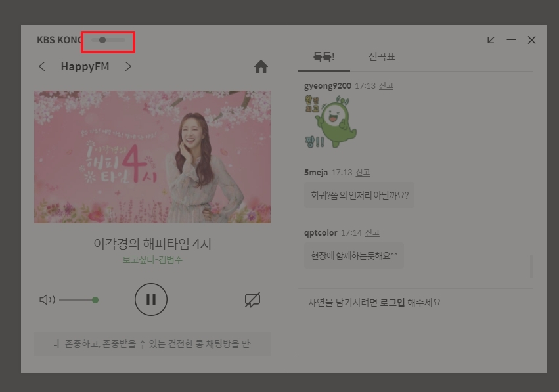The width and height of the screenshot is (559, 392).
Task: Toggle off the crossed speech bubble overlay
Action: click(252, 299)
